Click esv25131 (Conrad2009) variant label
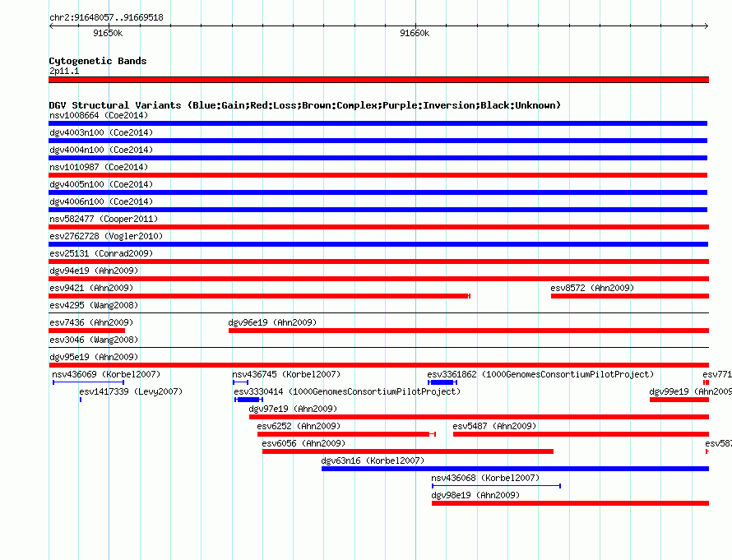Viewport: 732px width, 560px height. (x=101, y=253)
